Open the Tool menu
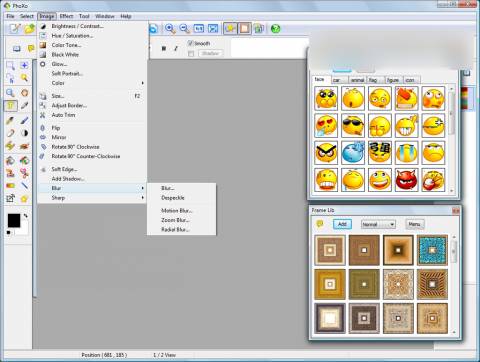The width and height of the screenshot is (480, 362). click(84, 16)
